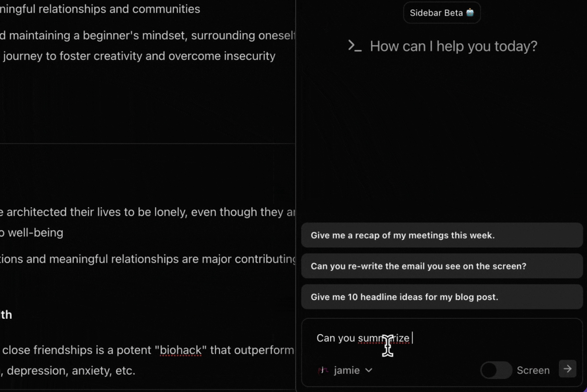Viewport: 587px width, 392px height.
Task: Click the Screen label next to the toggle
Action: 533,370
